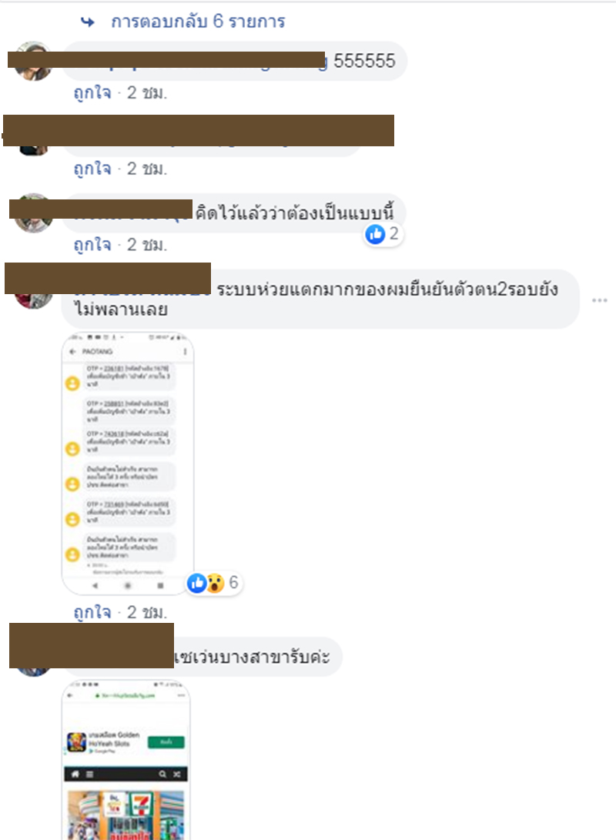Like the second redacted comment
The width and height of the screenshot is (616, 840).
tap(92, 169)
